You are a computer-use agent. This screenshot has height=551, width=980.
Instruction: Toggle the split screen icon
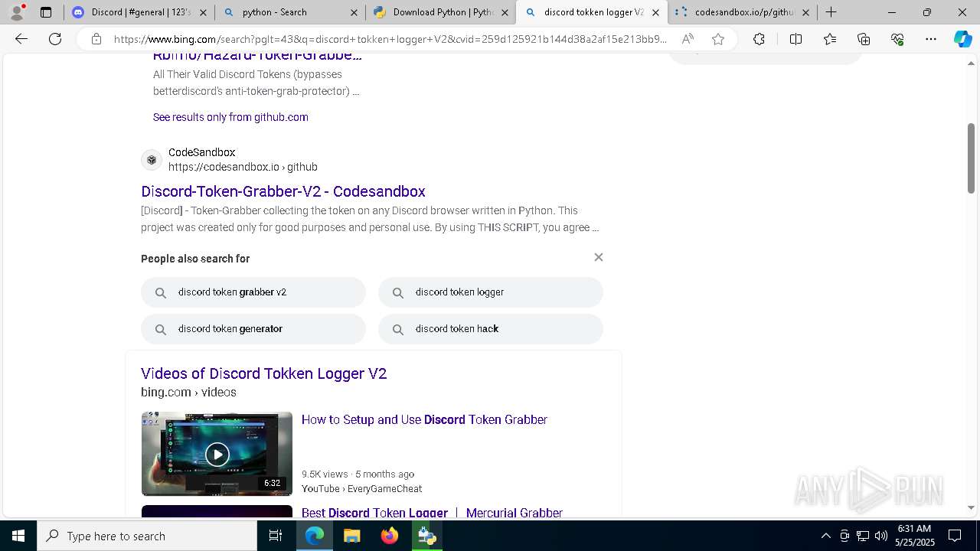[795, 39]
